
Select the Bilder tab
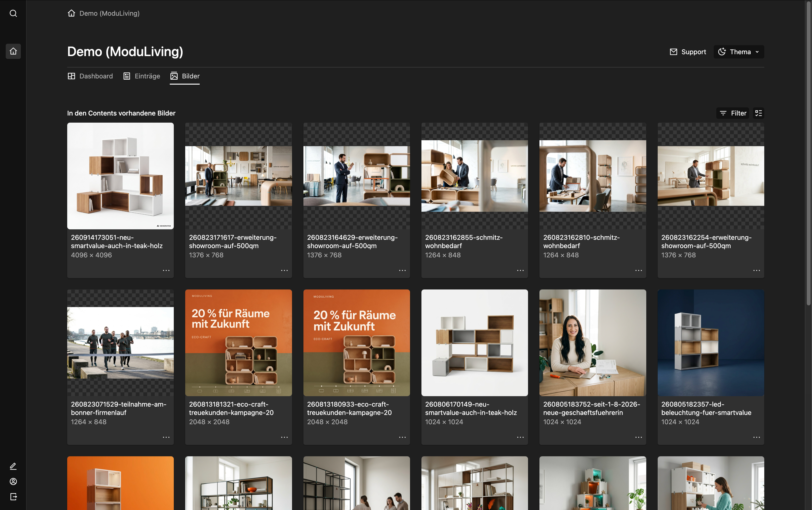click(185, 76)
